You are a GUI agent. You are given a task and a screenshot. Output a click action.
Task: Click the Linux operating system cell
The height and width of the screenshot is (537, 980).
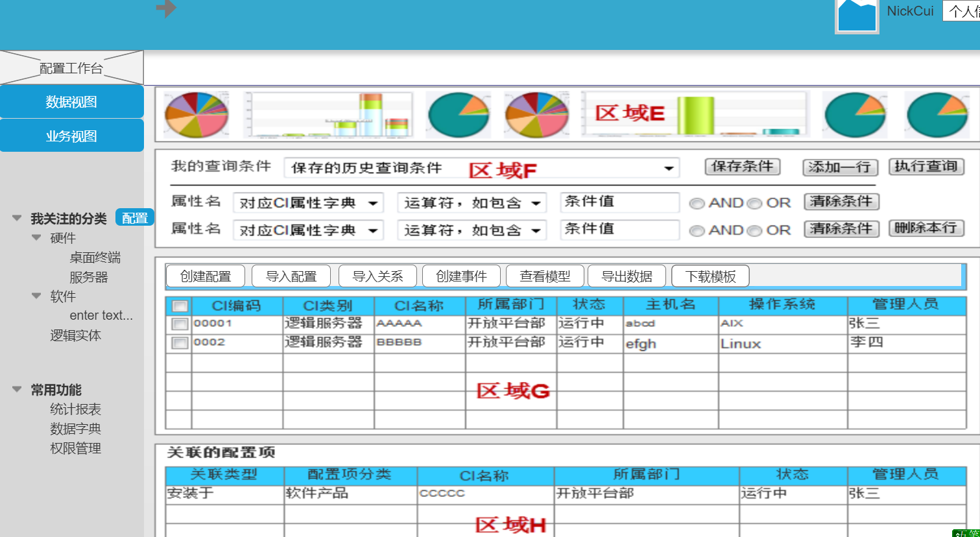click(783, 344)
